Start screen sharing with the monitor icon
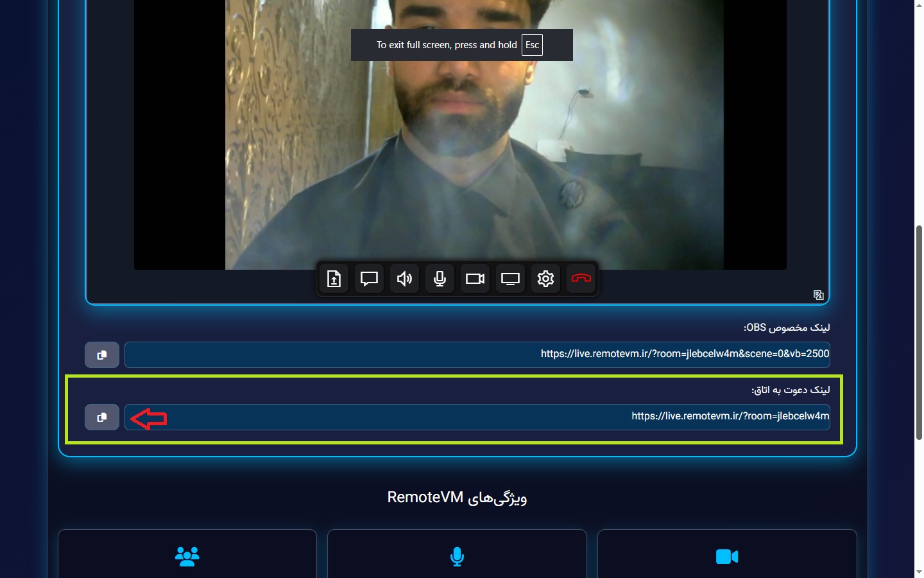This screenshot has width=924, height=578. (x=510, y=279)
